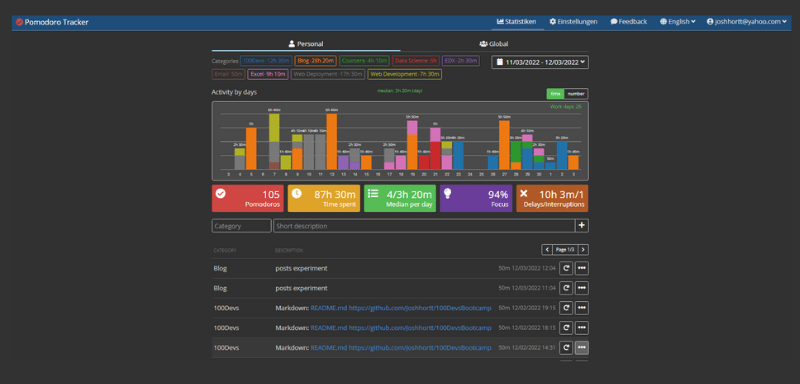Toggle the Data Science 5h category filter

pos(416,61)
